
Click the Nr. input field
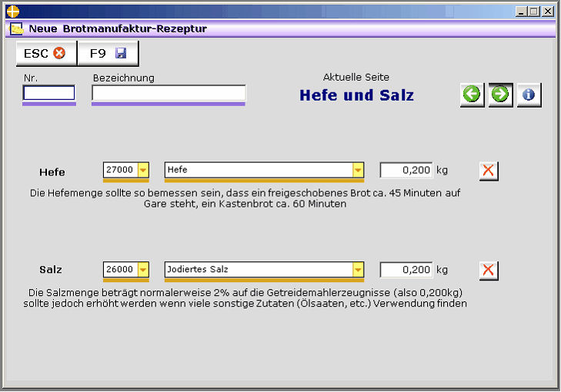coord(49,93)
